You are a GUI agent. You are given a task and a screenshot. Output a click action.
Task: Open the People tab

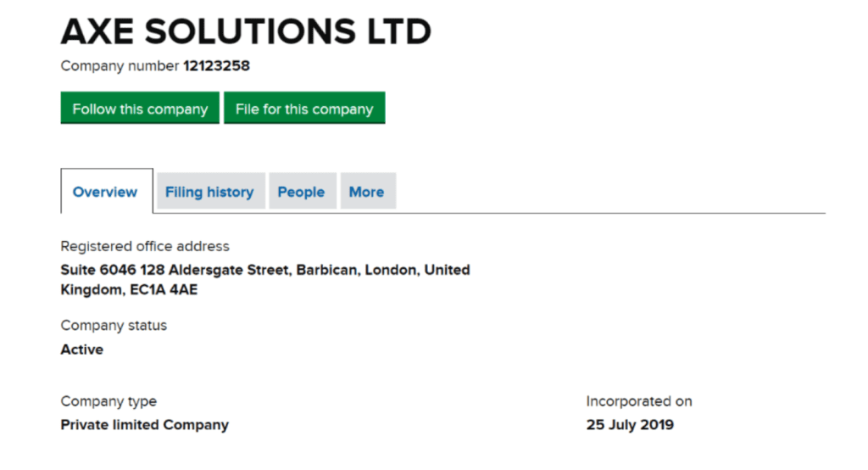pos(301,192)
